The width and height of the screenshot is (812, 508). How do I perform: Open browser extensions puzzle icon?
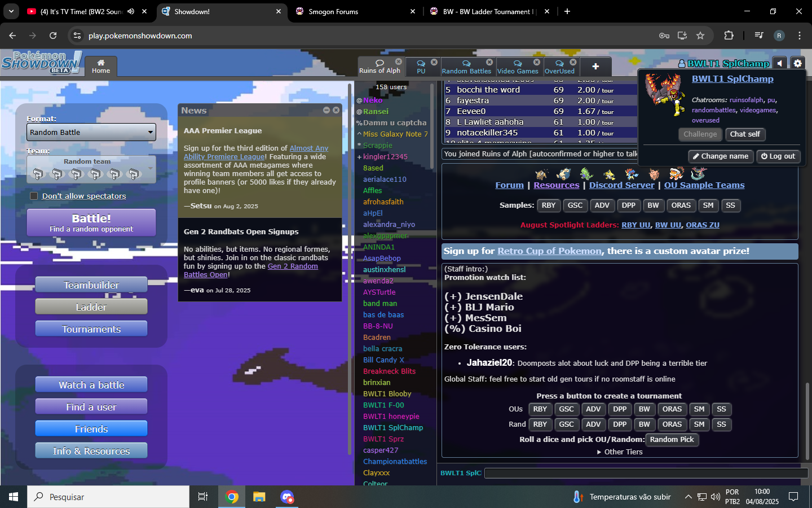coord(729,36)
